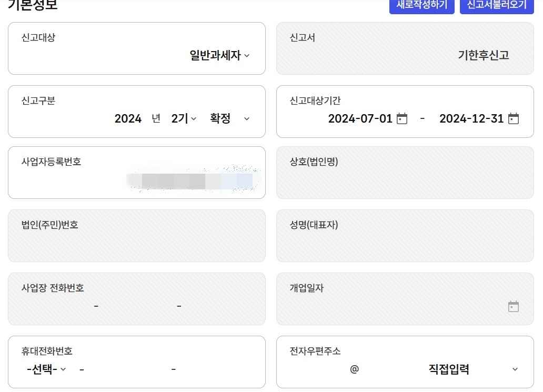Click the chevron next to 확정

[x=246, y=119]
